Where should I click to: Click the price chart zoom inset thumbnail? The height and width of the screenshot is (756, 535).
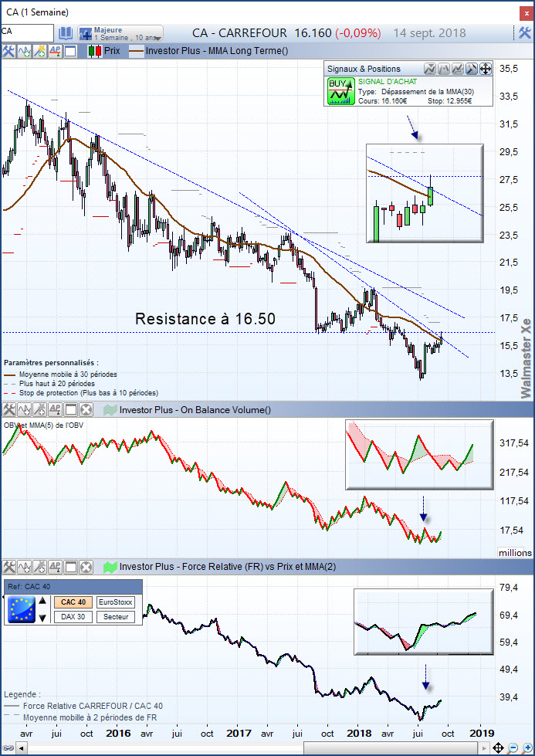pos(425,193)
